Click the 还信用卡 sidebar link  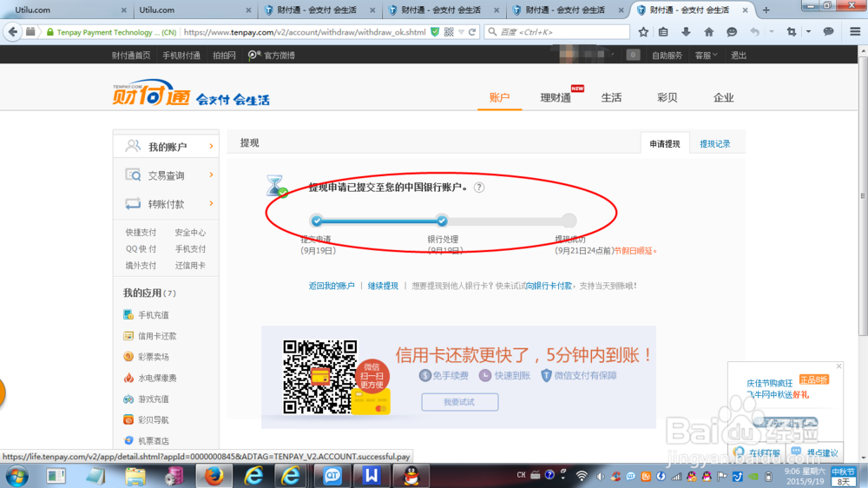click(x=190, y=266)
